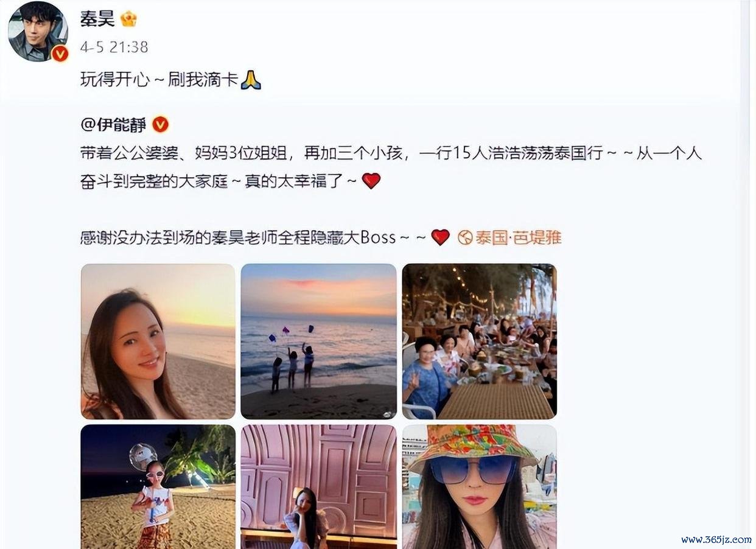Viewport: 756px width, 549px height.
Task: Click the red heart after 真的太幸福了
Action: [x=371, y=181]
